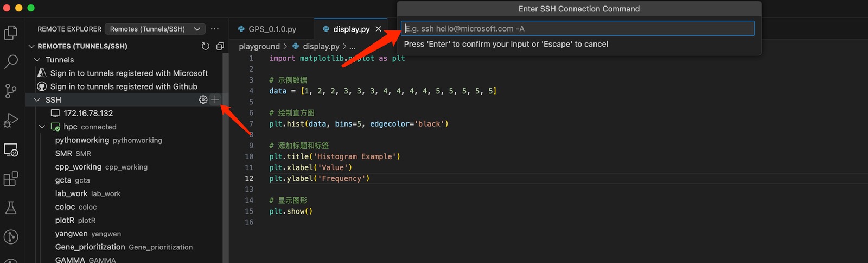Screen dimensions: 868x263
Task: Collapse the SSH tree section
Action: point(37,100)
